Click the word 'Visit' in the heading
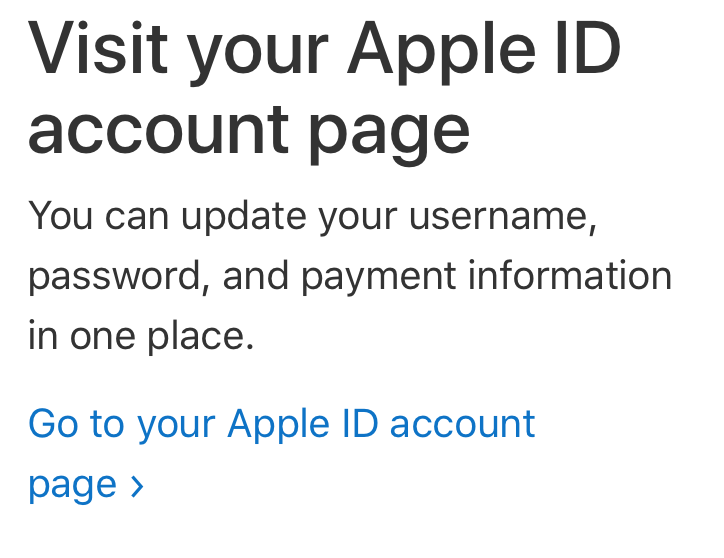 [x=98, y=48]
